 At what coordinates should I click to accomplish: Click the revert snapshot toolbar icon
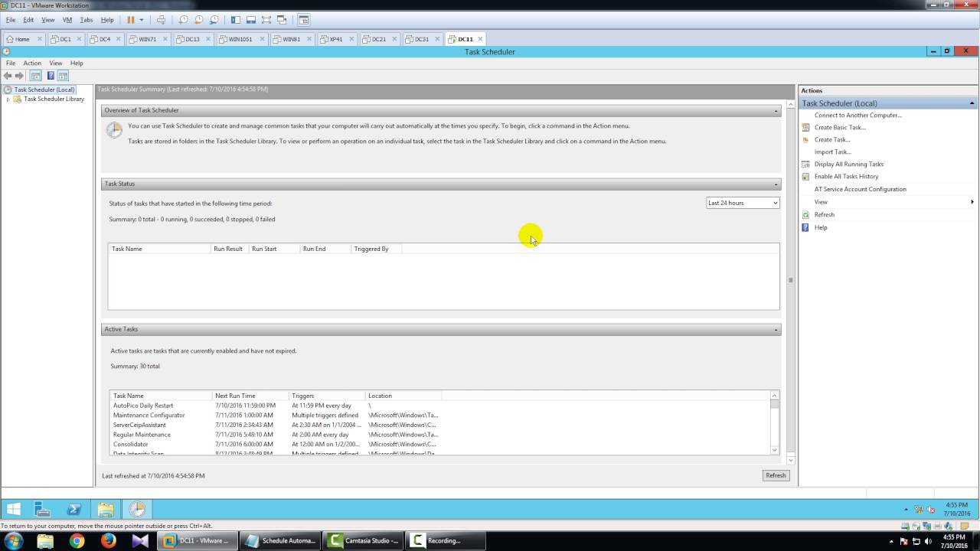pos(198,20)
